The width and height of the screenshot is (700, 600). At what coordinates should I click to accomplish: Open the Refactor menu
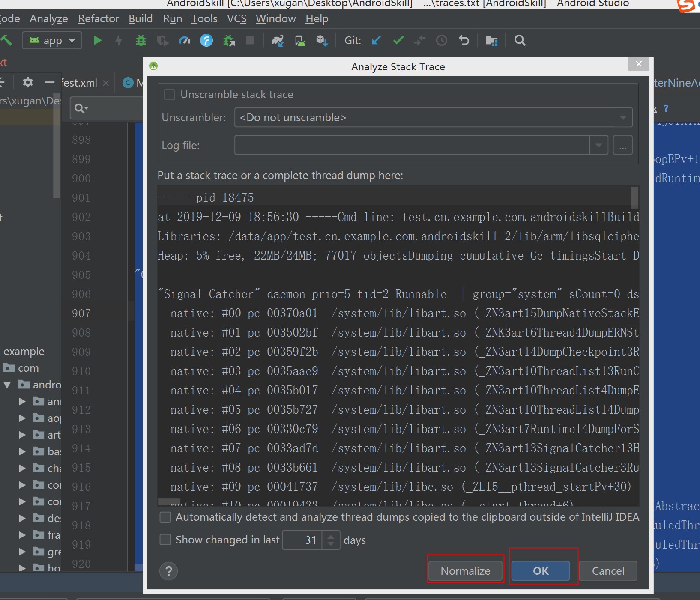(99, 19)
